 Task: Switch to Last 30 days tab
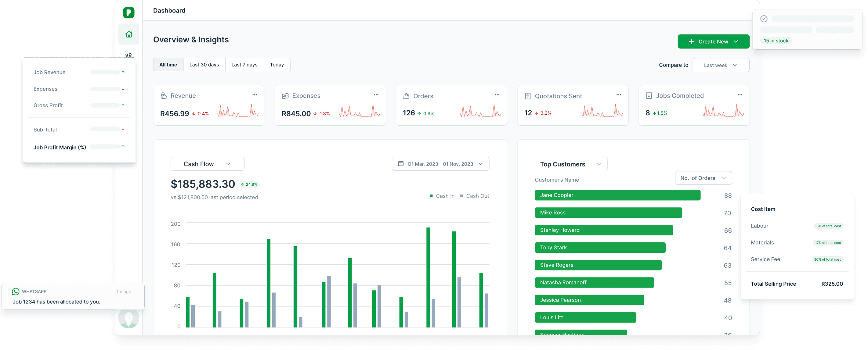(x=204, y=65)
